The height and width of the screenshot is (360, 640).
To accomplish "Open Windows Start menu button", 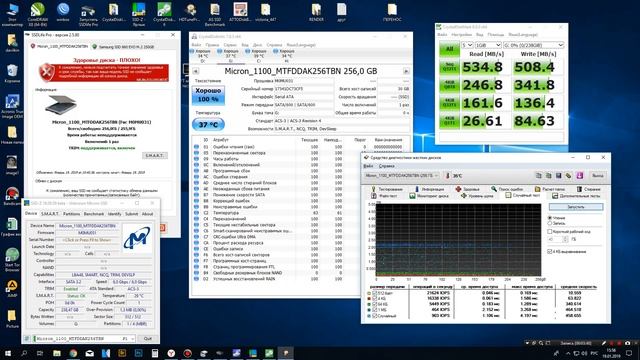I will (x=8, y=353).
